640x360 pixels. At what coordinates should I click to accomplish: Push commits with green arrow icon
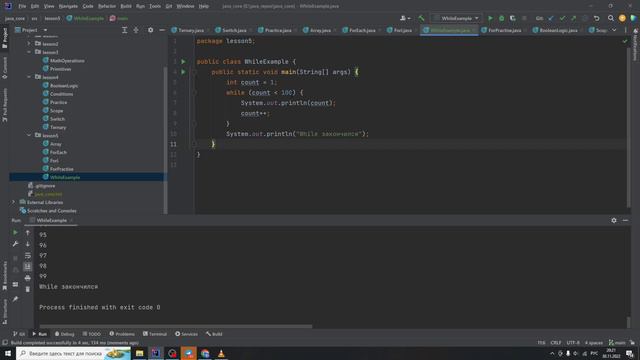[x=573, y=18]
